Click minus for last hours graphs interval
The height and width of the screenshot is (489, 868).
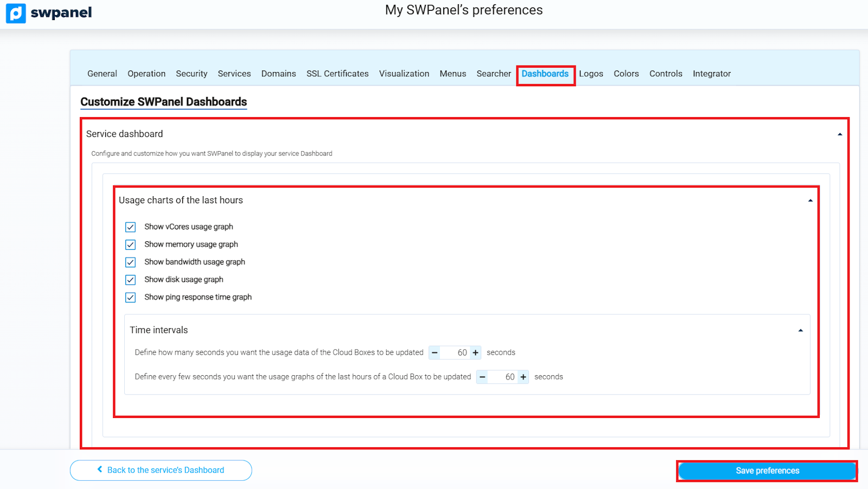click(x=482, y=377)
